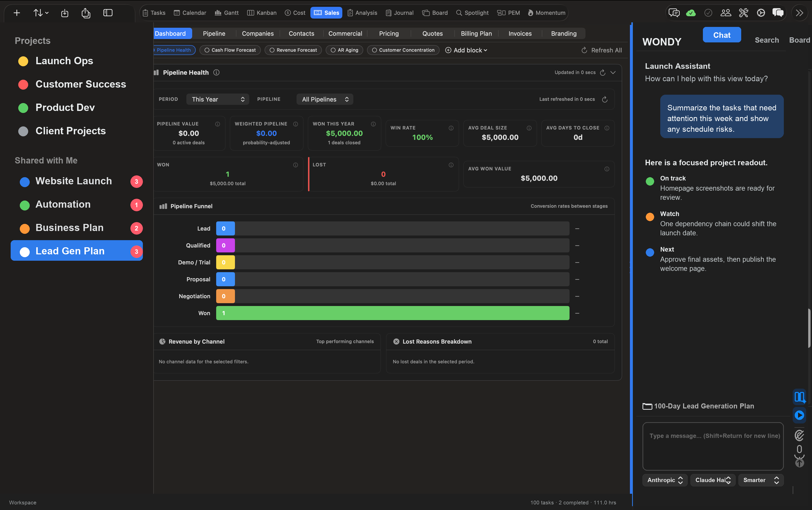The width and height of the screenshot is (812, 510).
Task: Open the Billing Plan sub-tab
Action: pos(476,34)
